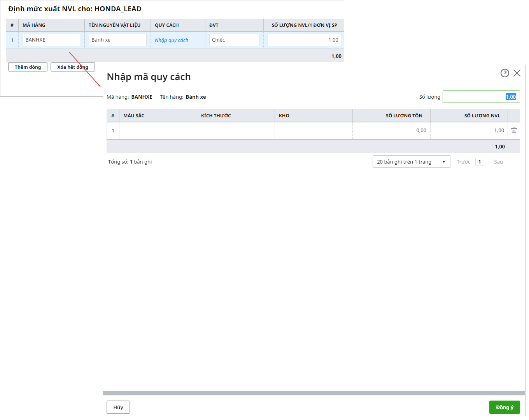Open the records per page dropdown
Viewport: 529px width, 420px height.
coord(411,162)
